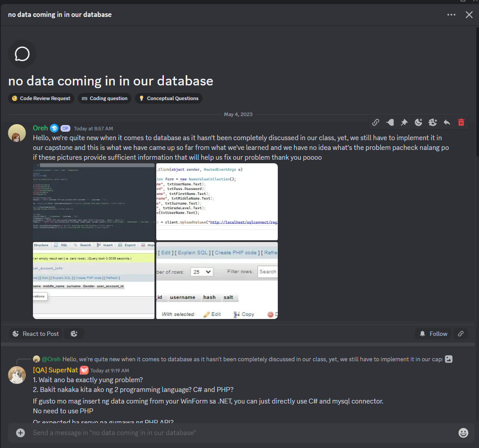Viewport: 479px width, 448px height.
Task: Add a Super Reaction beside React to Post
Action: (73, 333)
